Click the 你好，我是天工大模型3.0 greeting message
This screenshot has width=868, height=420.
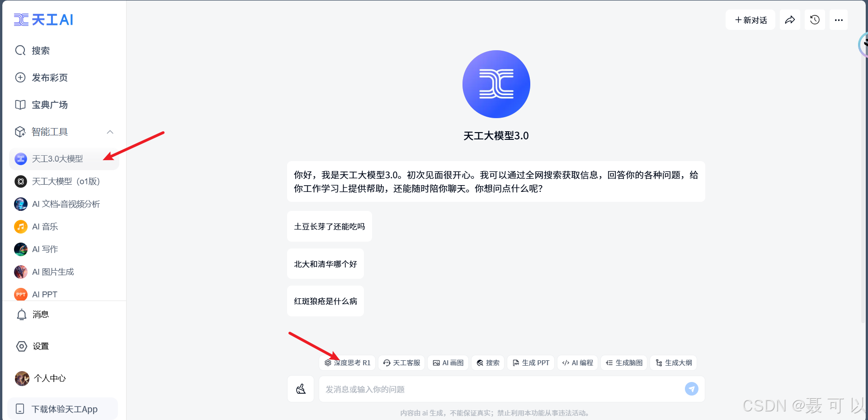click(x=496, y=181)
